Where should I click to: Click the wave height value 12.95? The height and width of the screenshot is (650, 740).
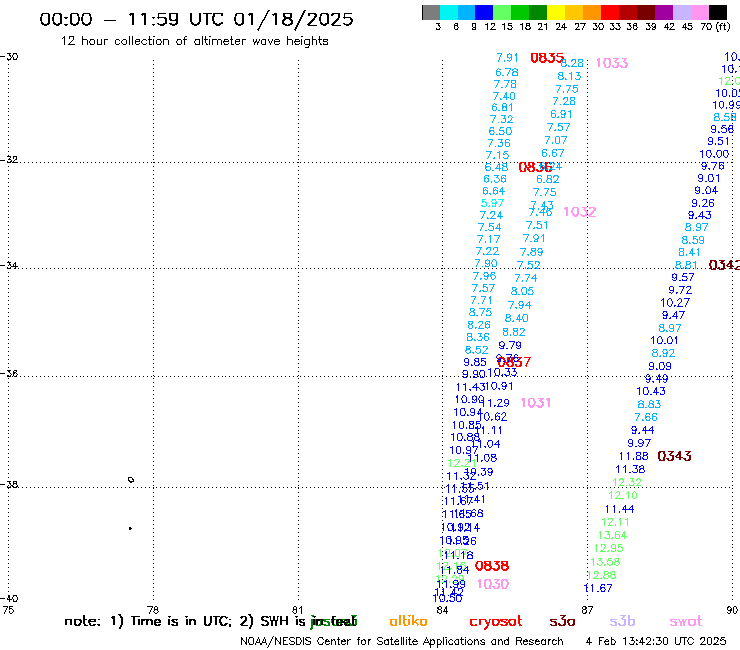tap(608, 549)
